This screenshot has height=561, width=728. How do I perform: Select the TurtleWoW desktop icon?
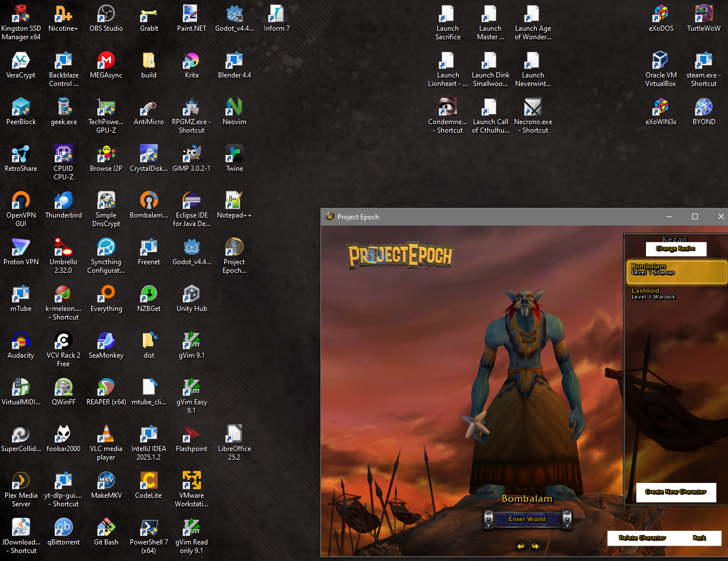[x=704, y=19]
